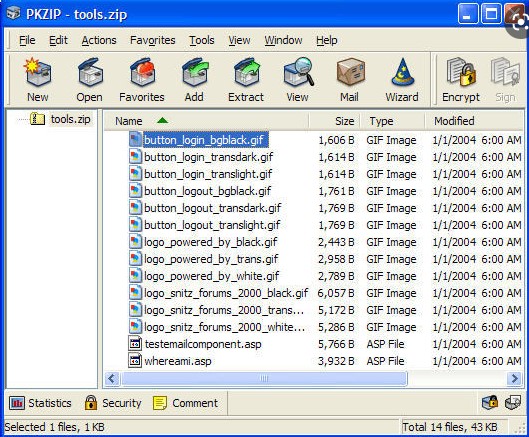Launch the Wizard hat icon

(402, 72)
